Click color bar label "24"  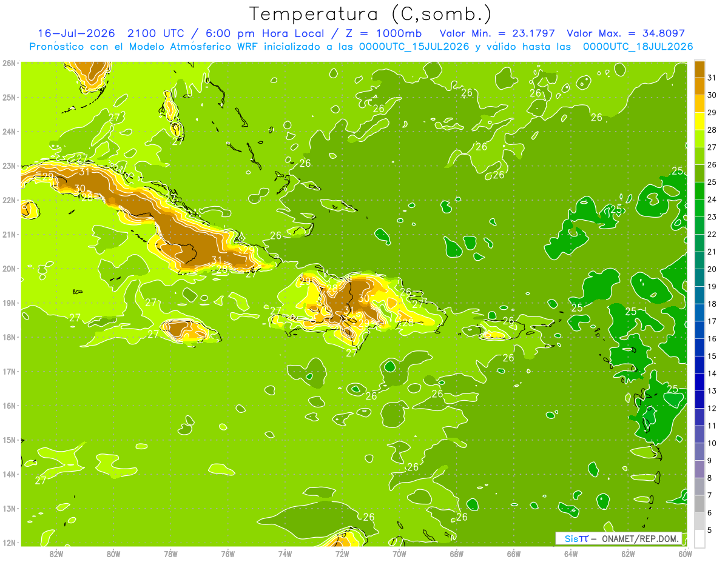coord(712,199)
